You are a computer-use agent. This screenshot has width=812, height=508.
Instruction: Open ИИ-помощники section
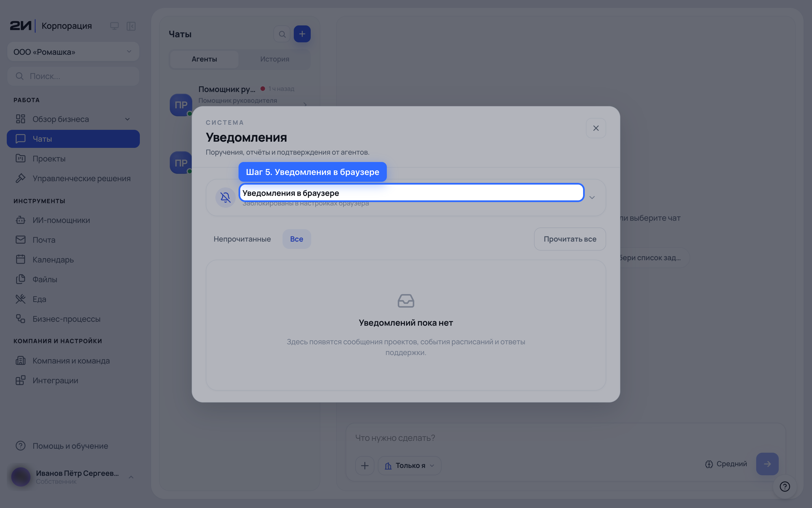[x=73, y=220]
